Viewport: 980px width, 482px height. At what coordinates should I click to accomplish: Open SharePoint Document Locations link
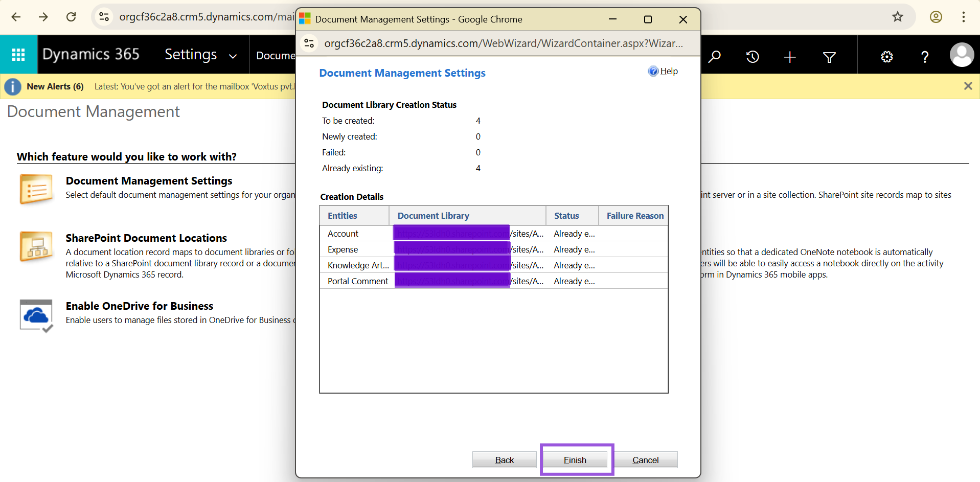pos(146,238)
